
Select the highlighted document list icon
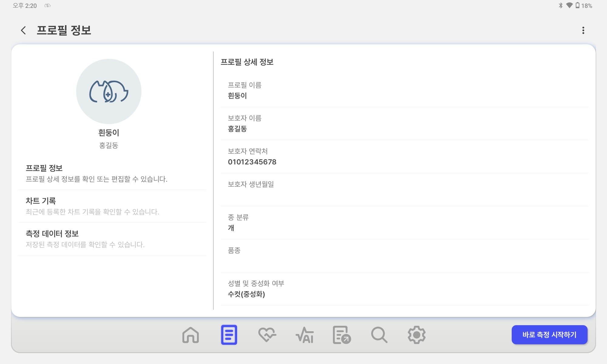(x=229, y=335)
